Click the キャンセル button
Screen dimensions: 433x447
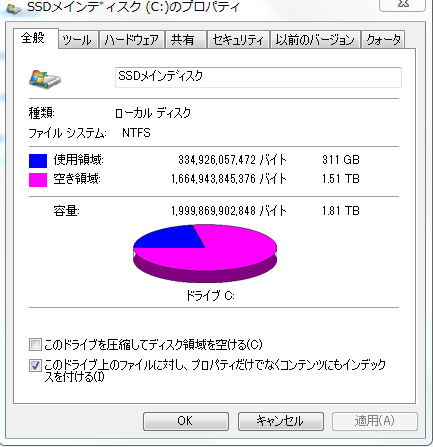click(x=281, y=421)
